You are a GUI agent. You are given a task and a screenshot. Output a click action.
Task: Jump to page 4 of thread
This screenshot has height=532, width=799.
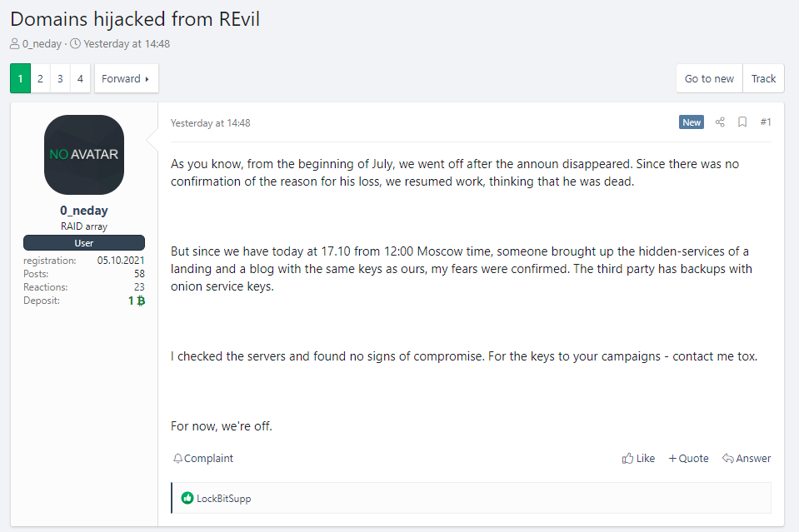pos(80,78)
